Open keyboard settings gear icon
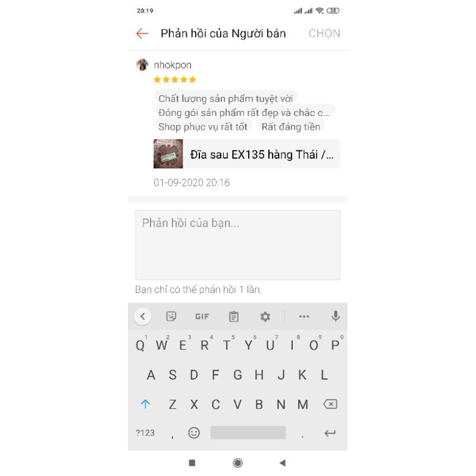 pos(265,317)
